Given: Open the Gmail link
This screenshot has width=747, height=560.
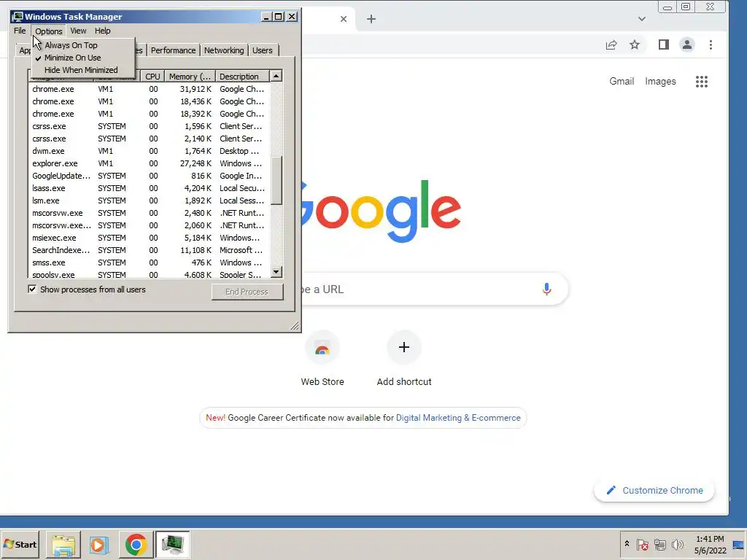Looking at the screenshot, I should (622, 82).
